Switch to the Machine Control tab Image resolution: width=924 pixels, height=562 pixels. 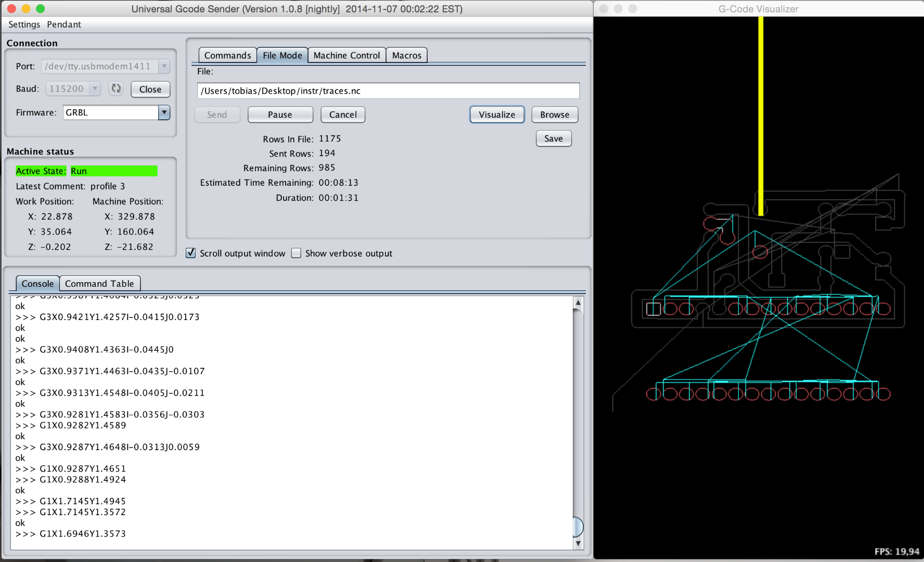(x=346, y=55)
